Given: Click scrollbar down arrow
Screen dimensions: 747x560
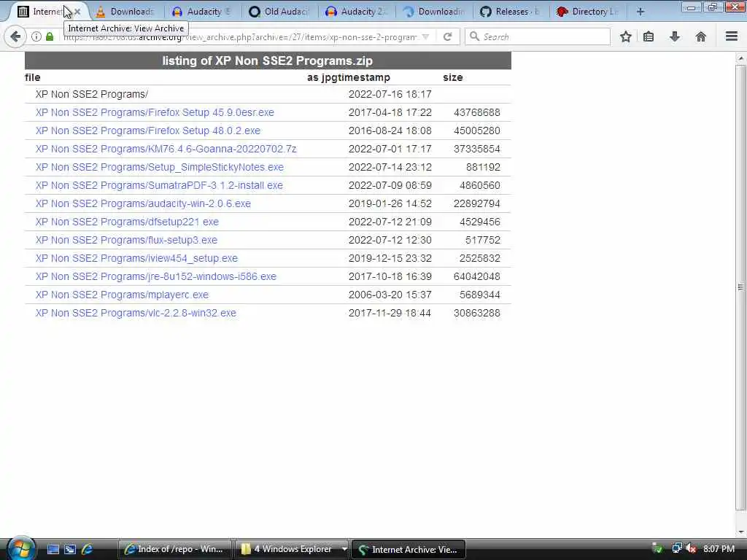Looking at the screenshot, I should (x=740, y=532).
